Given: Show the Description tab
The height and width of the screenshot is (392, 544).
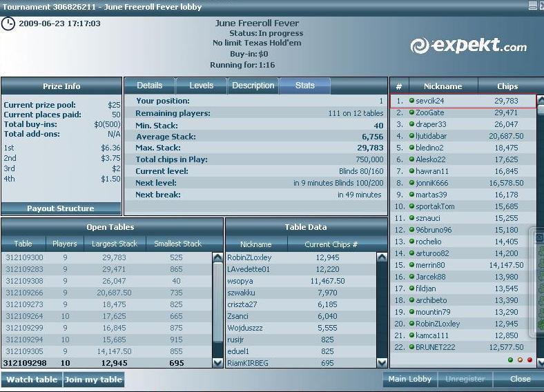Looking at the screenshot, I should click(x=253, y=86).
